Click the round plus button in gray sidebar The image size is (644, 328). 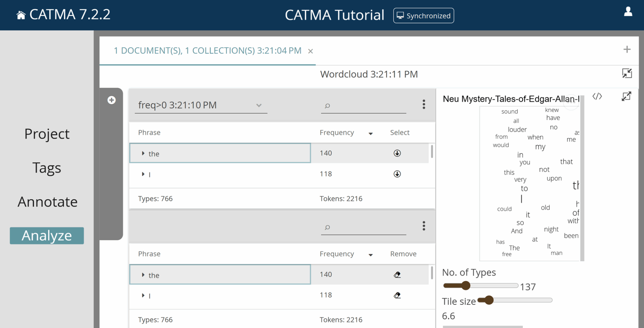pyautogui.click(x=111, y=100)
